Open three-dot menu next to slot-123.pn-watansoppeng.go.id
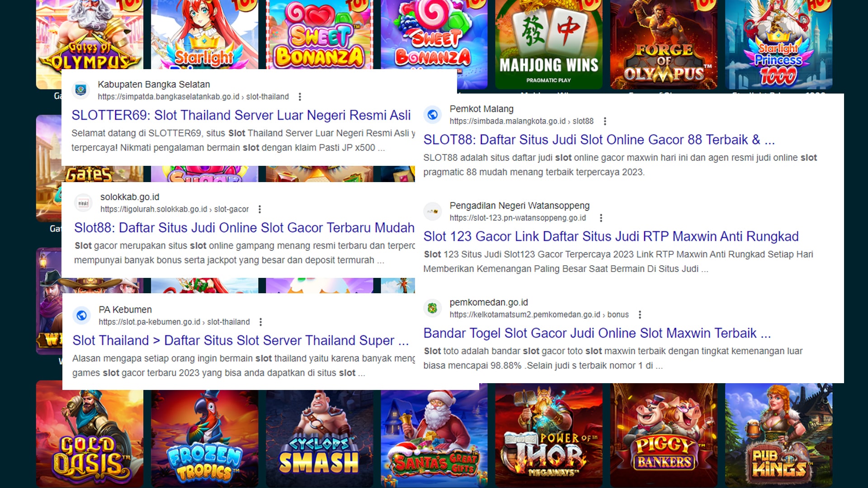The image size is (868, 488). (601, 218)
